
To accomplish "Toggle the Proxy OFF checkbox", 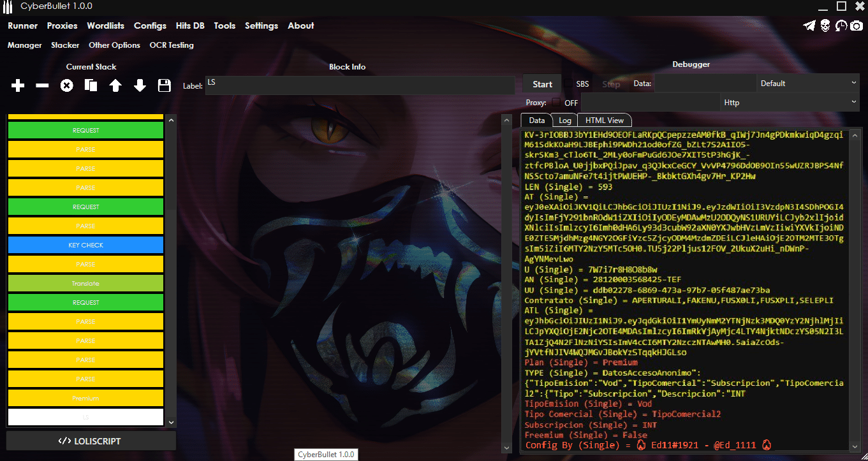I will pyautogui.click(x=556, y=102).
